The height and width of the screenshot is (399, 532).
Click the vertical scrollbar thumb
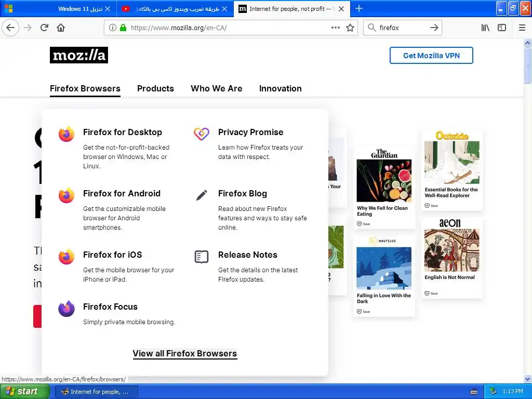click(527, 65)
